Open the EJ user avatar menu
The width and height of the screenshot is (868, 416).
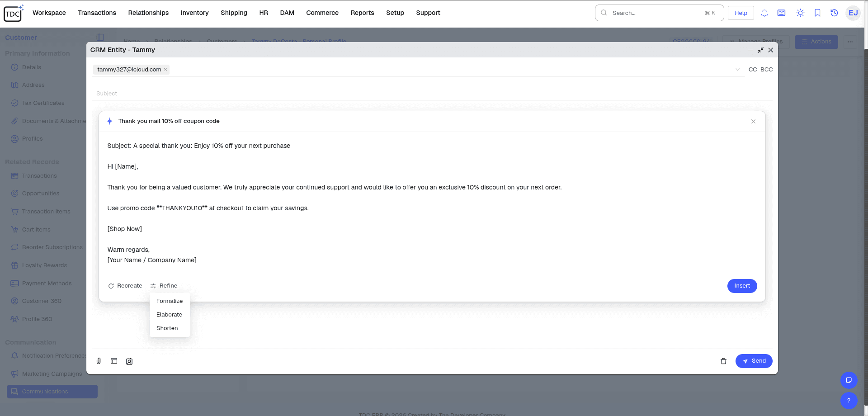click(x=853, y=13)
